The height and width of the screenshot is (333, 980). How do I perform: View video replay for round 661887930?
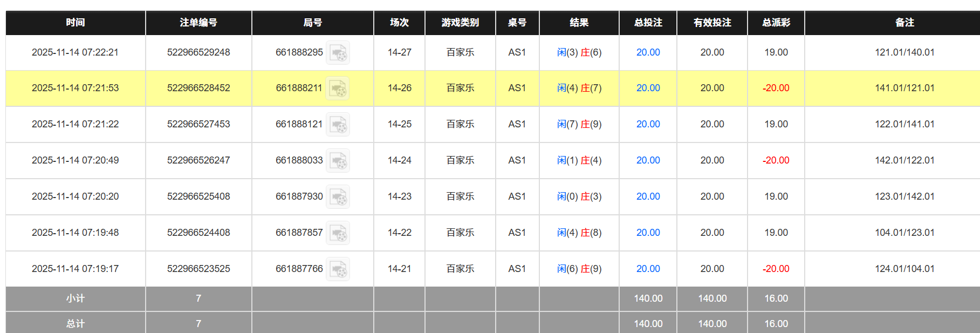pos(338,197)
